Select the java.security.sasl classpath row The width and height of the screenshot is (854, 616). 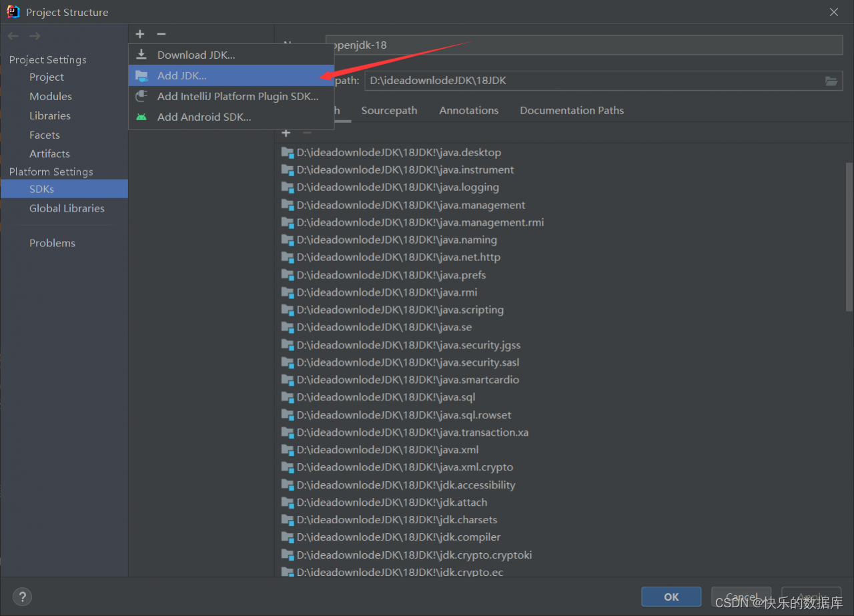click(x=560, y=362)
